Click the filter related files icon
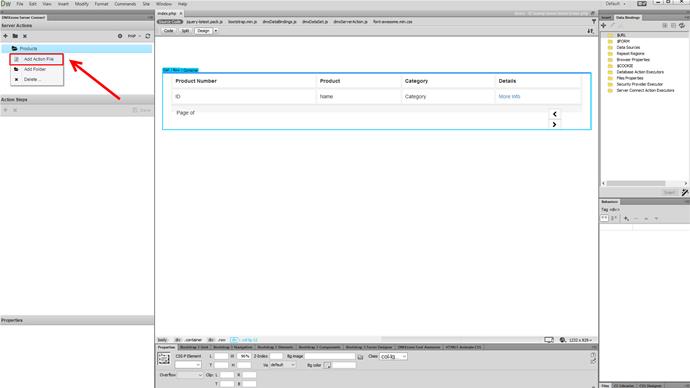Screen dimensions: 690x388 click(594, 22)
